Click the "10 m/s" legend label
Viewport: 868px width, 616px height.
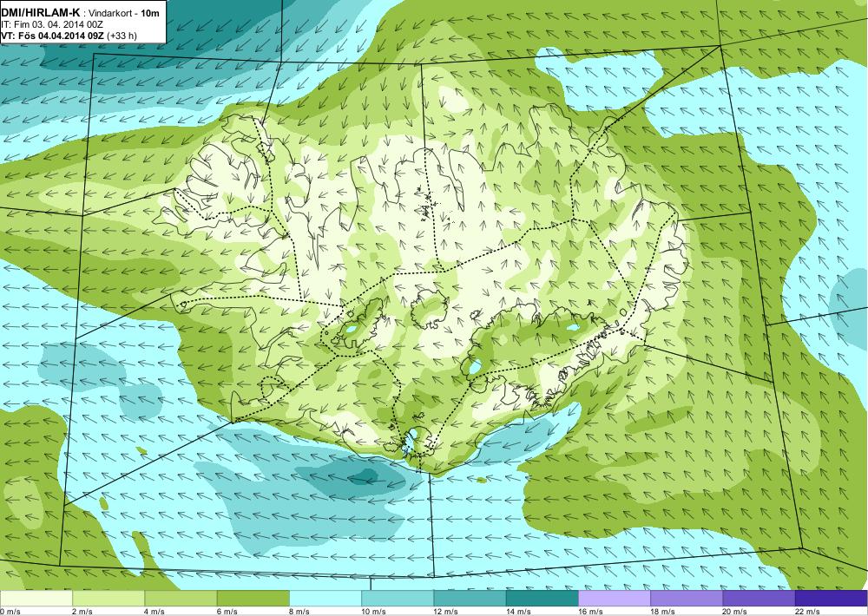click(x=373, y=612)
